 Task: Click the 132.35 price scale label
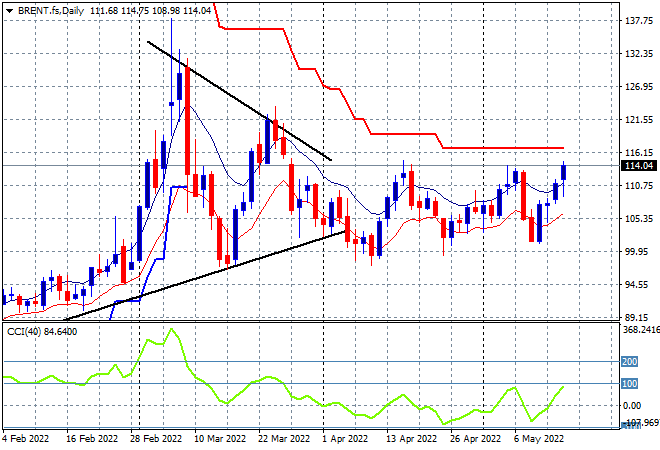click(x=639, y=54)
